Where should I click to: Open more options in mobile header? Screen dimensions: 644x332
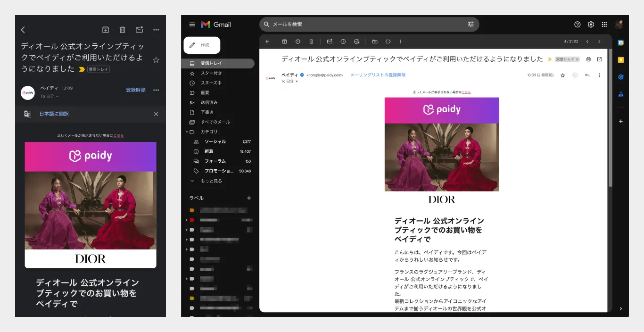[156, 30]
